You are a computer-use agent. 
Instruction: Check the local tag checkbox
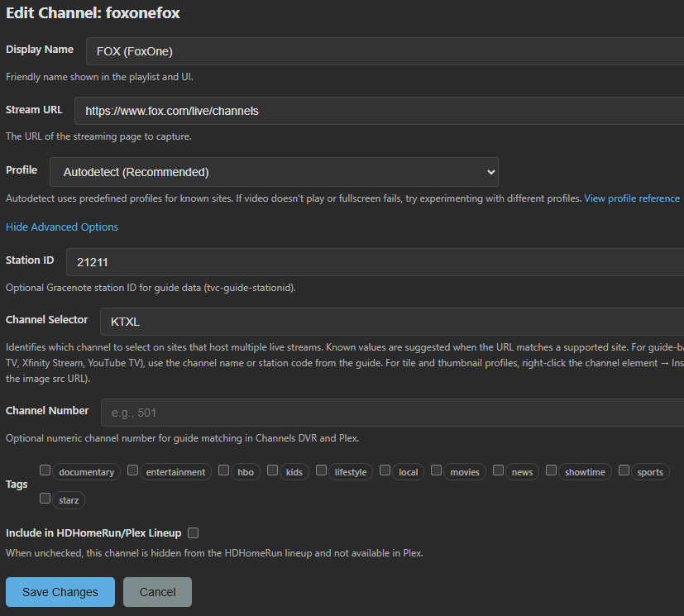tap(385, 470)
